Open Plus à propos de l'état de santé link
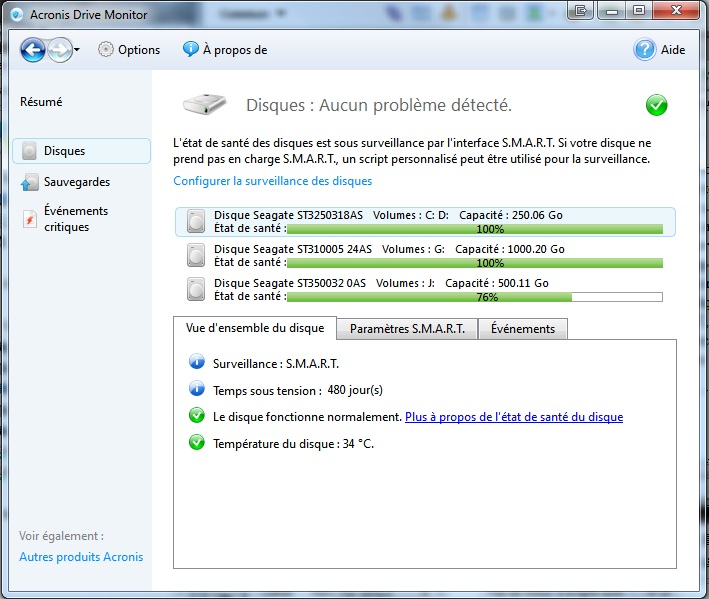The width and height of the screenshot is (709, 599). pos(514,417)
